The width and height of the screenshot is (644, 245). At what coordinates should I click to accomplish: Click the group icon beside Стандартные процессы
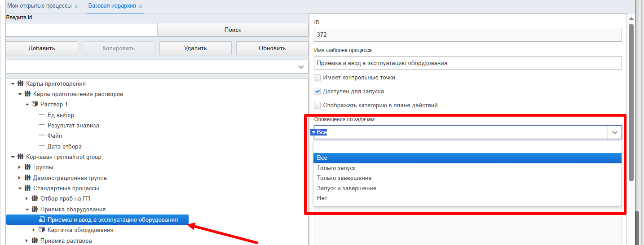click(x=27, y=188)
